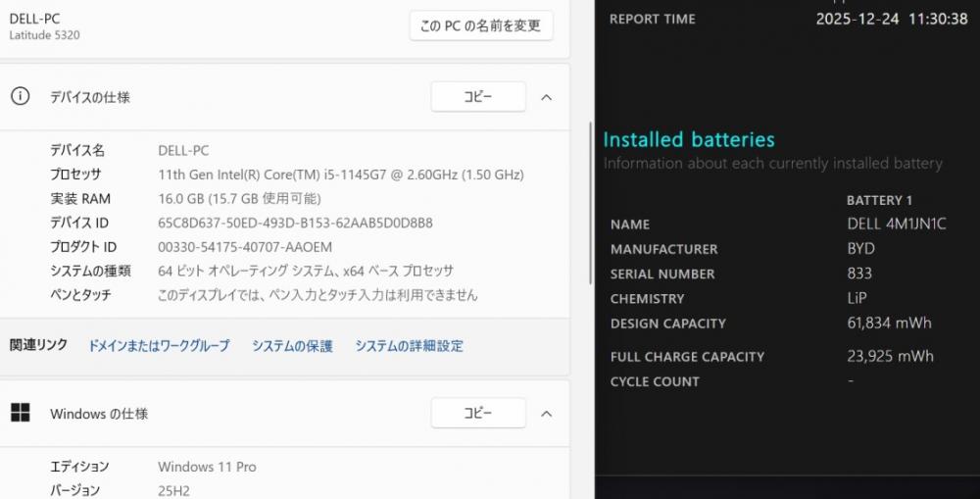Click the design capacity 61,834 mWh

(890, 323)
